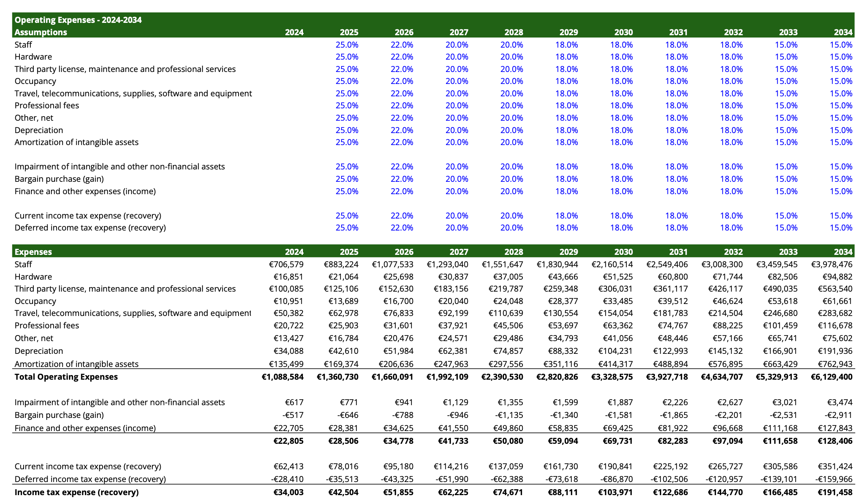Click the Depreciation 2029 expense value

[563, 351]
